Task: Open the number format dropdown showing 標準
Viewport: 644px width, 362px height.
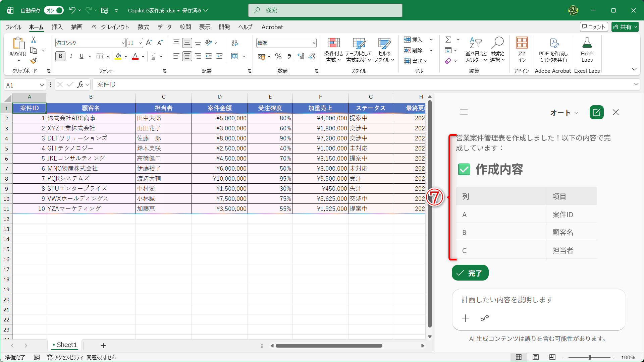Action: point(314,43)
